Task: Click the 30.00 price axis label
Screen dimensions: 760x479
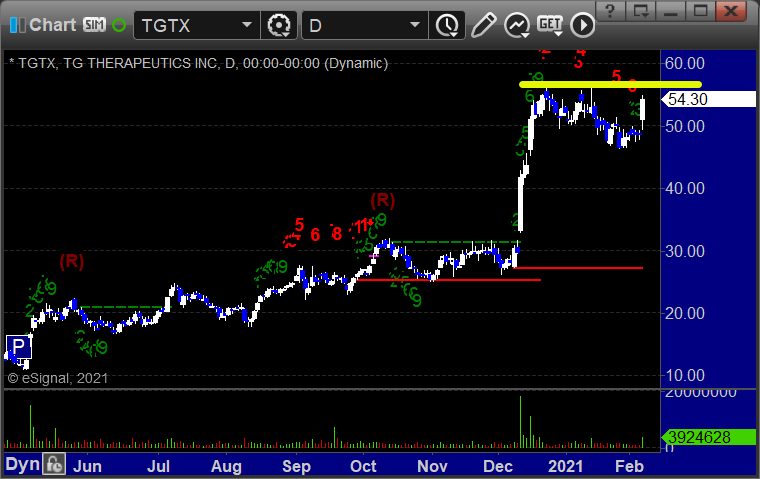Action: coord(685,251)
